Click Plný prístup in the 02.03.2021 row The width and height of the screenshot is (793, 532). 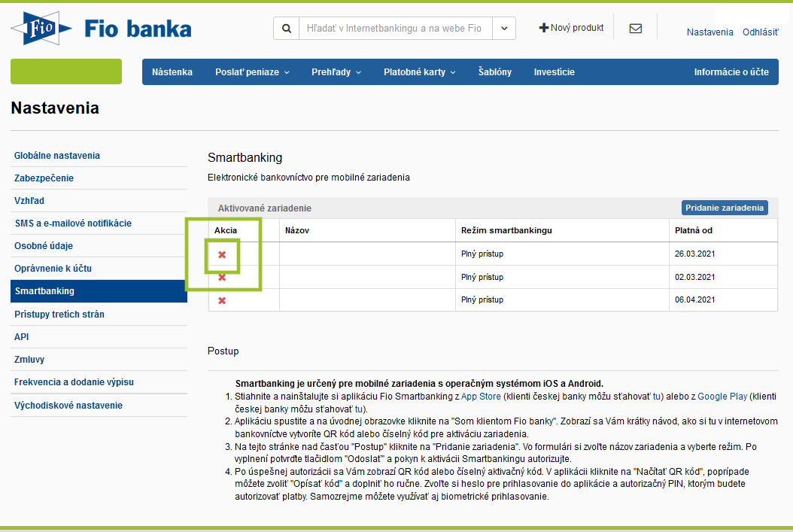pyautogui.click(x=482, y=277)
